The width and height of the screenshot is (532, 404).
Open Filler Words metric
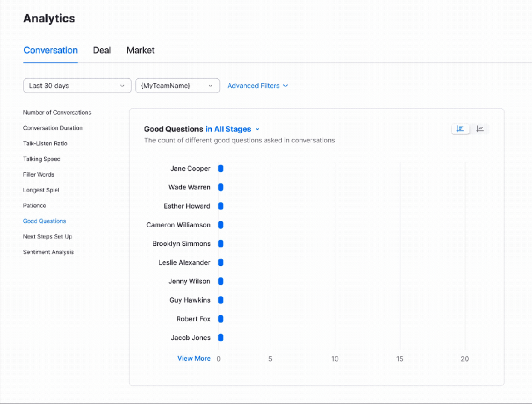[x=39, y=175]
